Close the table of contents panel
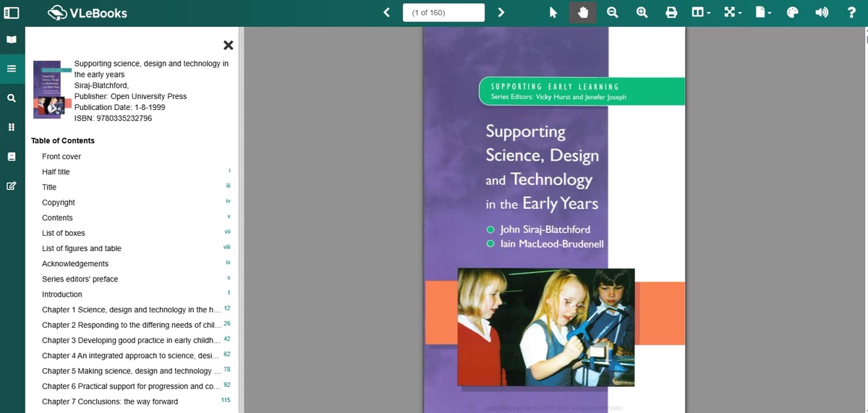 [229, 46]
